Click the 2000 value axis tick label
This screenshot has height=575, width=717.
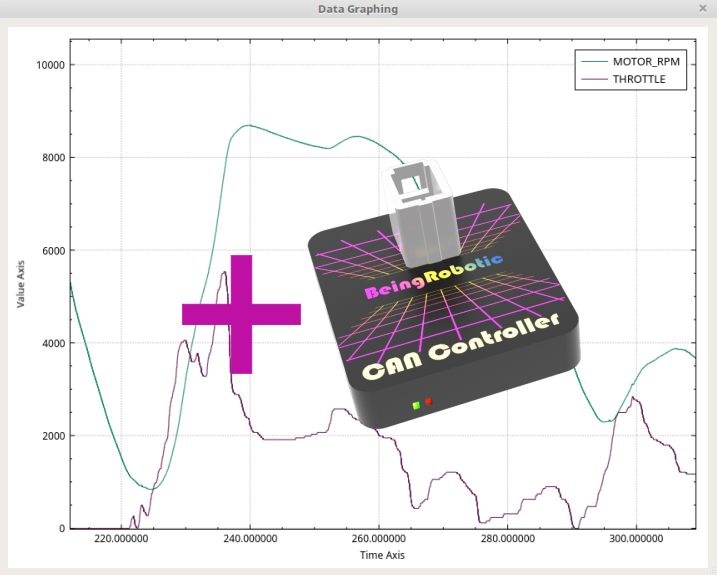(54, 436)
